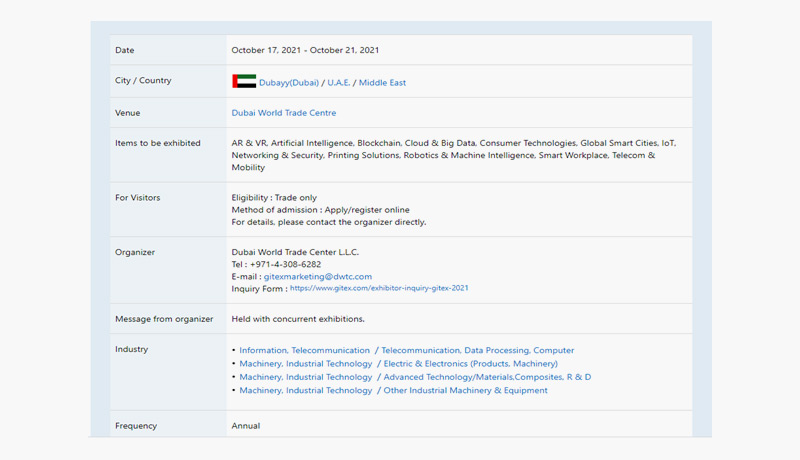This screenshot has width=800, height=460.
Task: Open the Advanced Technology/Materials, Composites, R & D link
Action: [487, 377]
